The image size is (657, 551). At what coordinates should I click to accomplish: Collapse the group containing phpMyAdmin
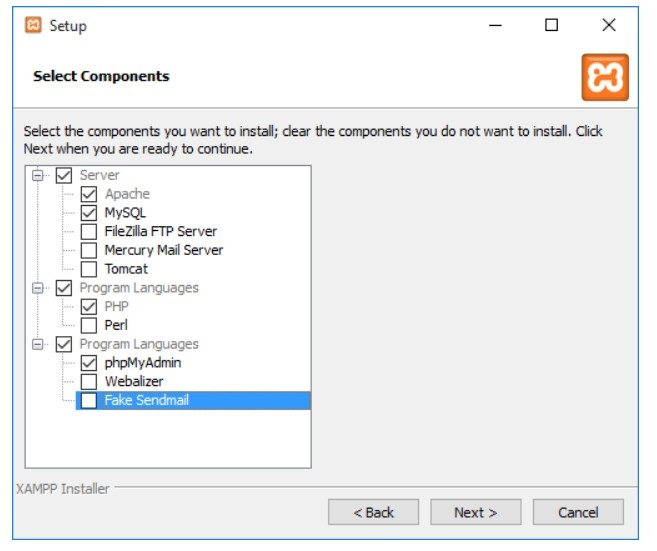tap(38, 344)
